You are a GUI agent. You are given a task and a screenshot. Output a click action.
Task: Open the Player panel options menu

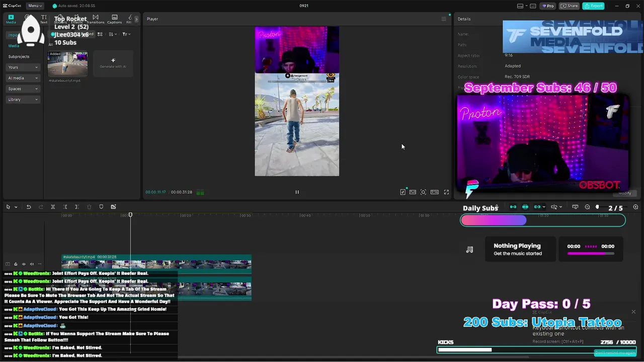[x=444, y=19]
